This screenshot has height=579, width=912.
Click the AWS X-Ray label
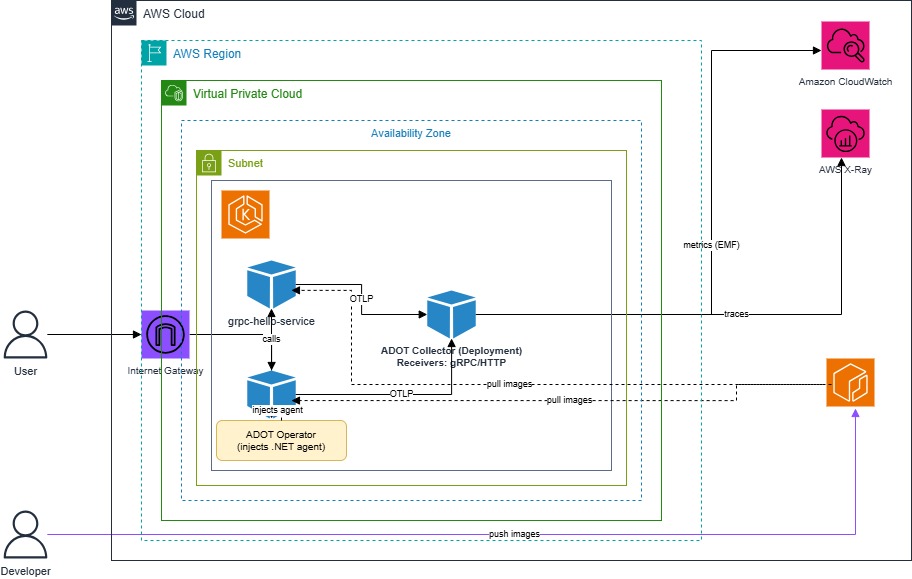click(x=845, y=169)
